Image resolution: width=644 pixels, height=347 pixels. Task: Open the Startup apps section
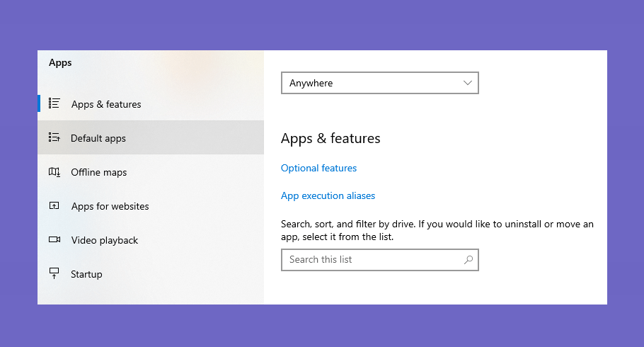151,274
